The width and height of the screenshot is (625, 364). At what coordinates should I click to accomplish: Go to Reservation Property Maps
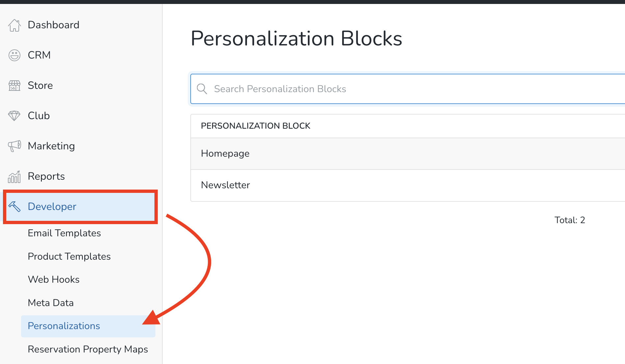pos(88,349)
